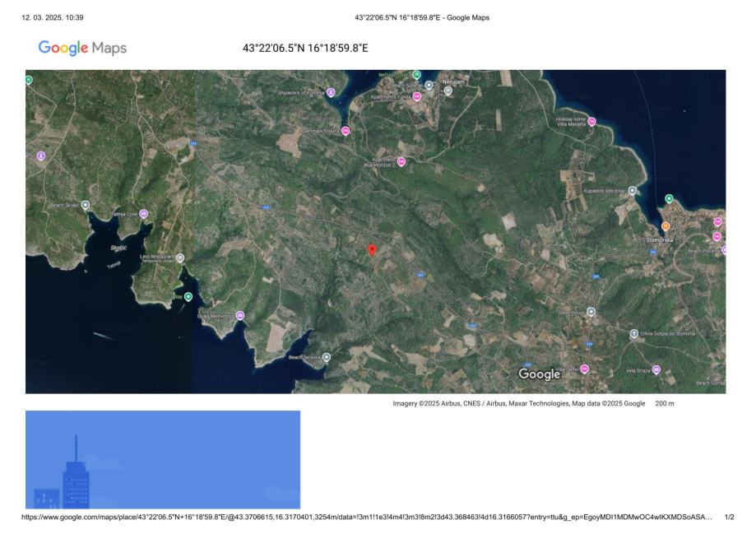Click the 200 m scale indicator
This screenshot has height=534, width=756.
665,403
